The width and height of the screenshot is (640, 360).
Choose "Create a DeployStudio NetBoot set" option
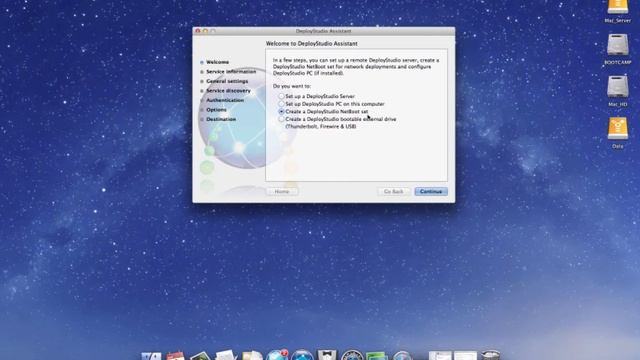click(281, 111)
